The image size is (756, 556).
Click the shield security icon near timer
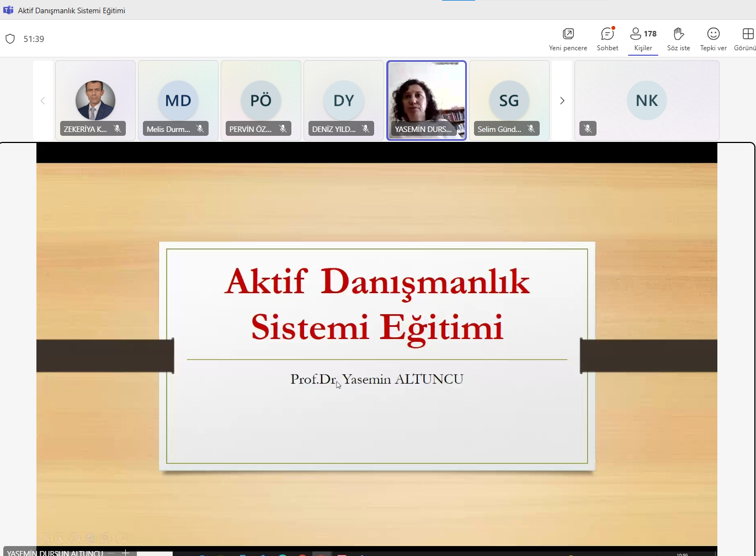(10, 39)
